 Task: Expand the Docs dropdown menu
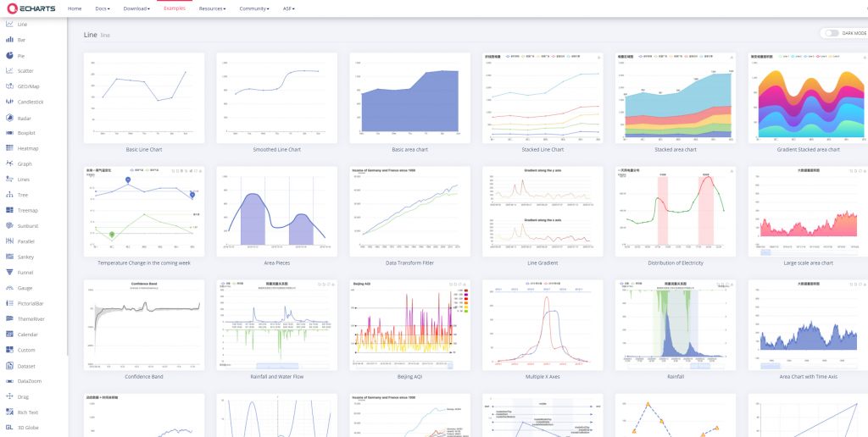coord(103,8)
